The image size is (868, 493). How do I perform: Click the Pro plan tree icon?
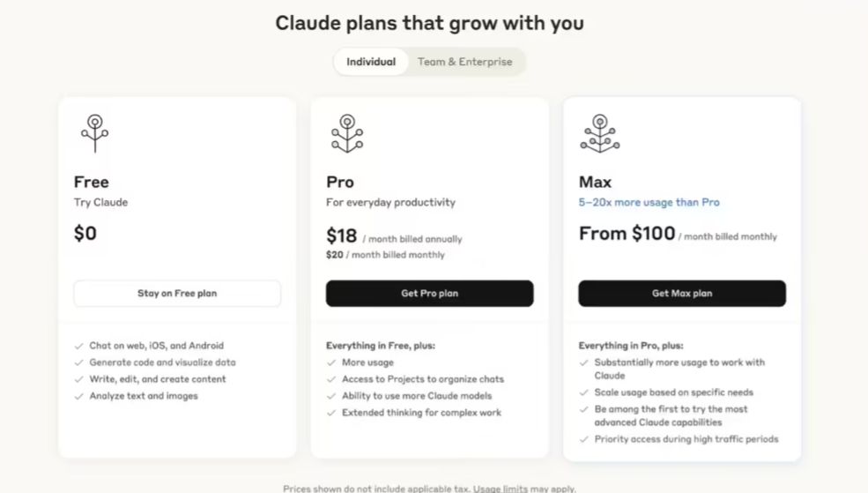tap(347, 133)
